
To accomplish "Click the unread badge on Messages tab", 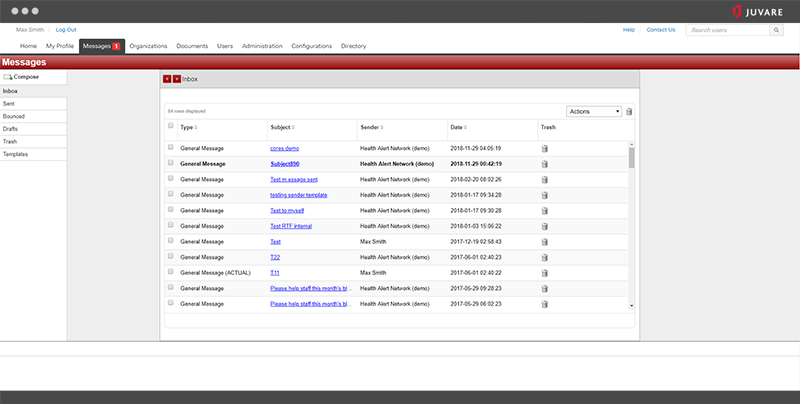I will (x=116, y=46).
